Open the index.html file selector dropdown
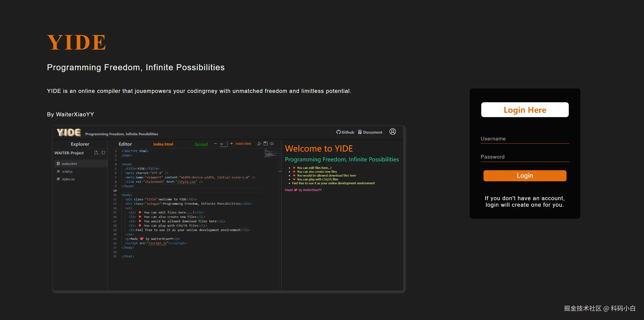 point(243,144)
